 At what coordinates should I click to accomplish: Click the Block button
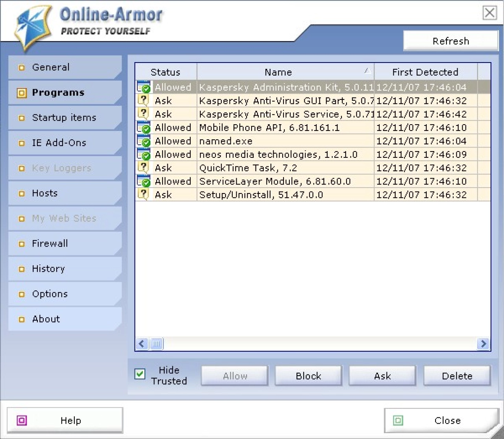pyautogui.click(x=309, y=376)
